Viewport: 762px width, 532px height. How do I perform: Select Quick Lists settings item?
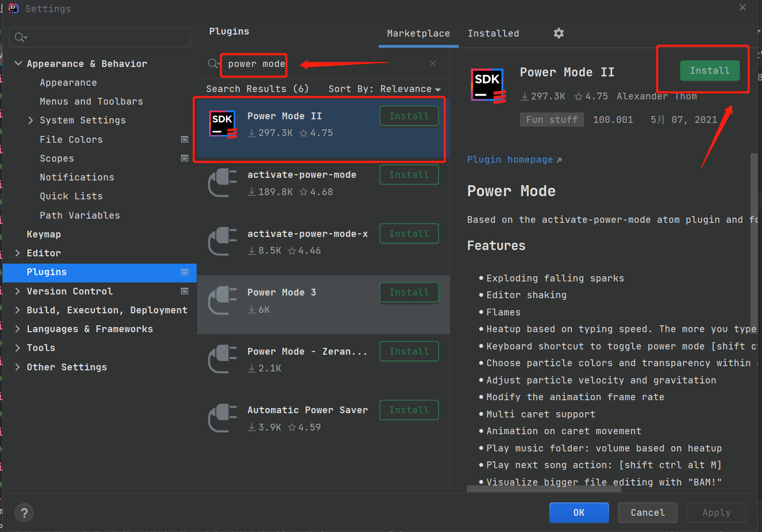(71, 196)
